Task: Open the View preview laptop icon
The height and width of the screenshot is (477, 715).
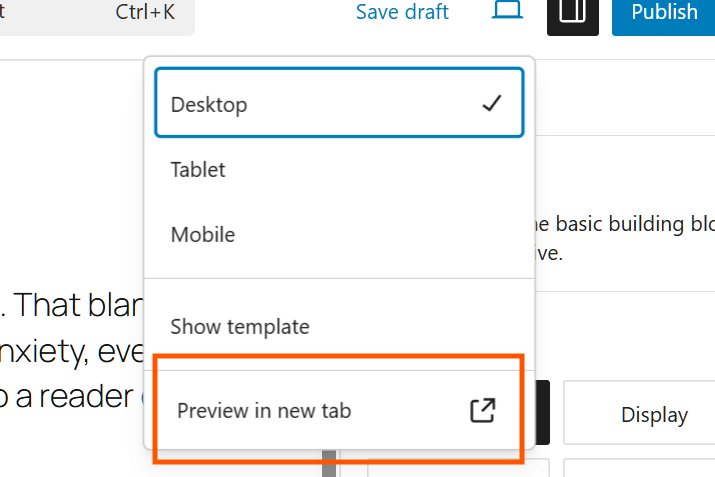Action: pyautogui.click(x=508, y=12)
